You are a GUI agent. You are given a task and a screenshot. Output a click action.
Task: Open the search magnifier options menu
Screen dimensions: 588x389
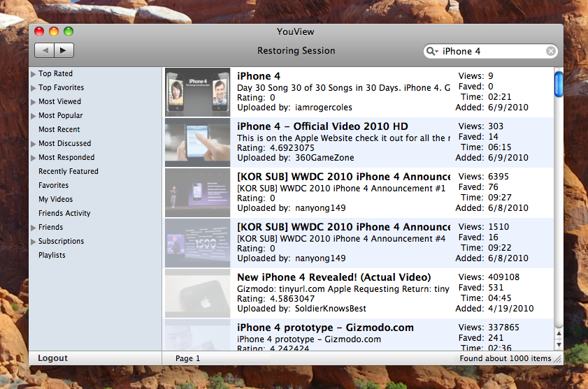pyautogui.click(x=432, y=51)
